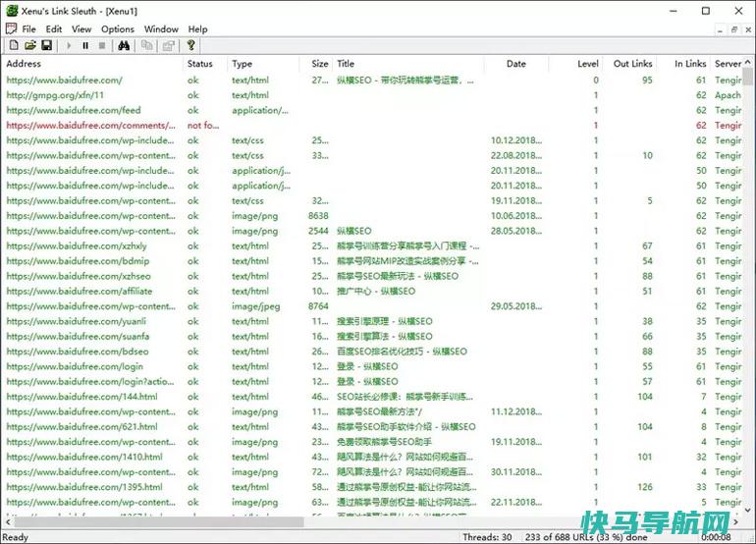756x544 pixels.
Task: Select the baidufree.com/1410.html address
Action: (84, 457)
